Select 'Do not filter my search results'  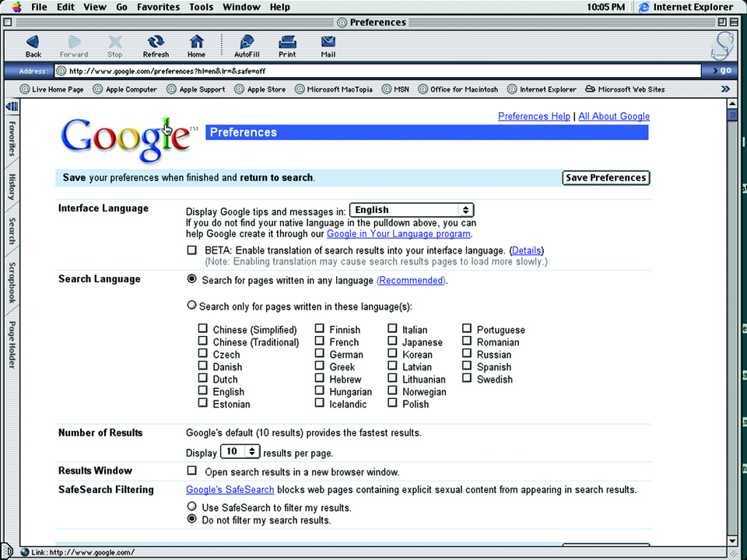(191, 519)
